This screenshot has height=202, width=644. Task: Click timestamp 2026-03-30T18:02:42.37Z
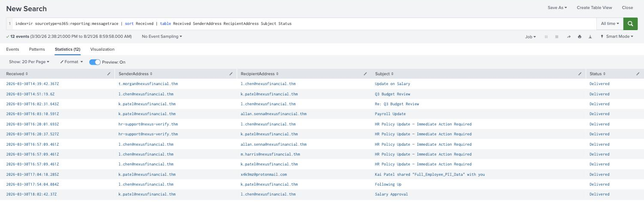pos(31,194)
